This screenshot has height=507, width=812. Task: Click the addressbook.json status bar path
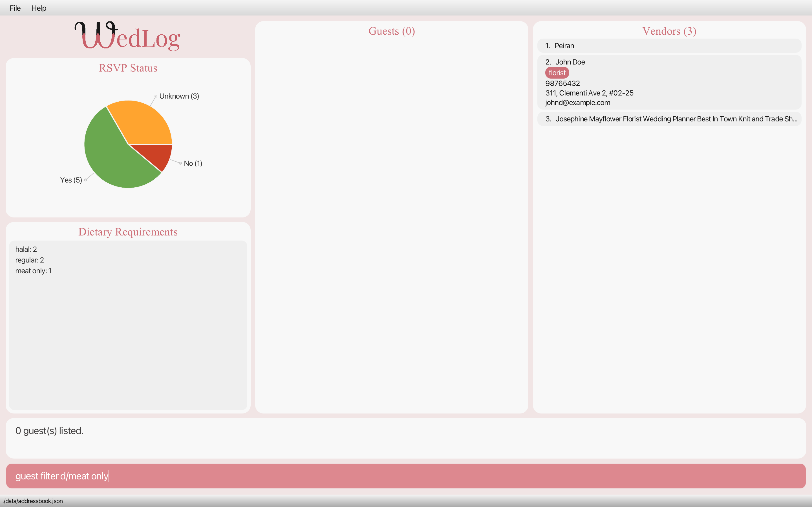(32, 501)
